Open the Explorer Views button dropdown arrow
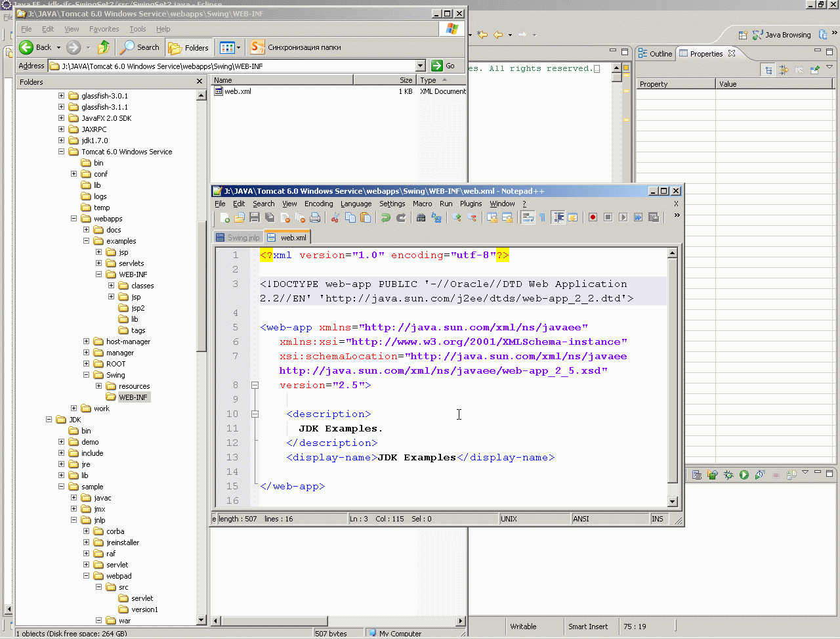 click(x=238, y=47)
